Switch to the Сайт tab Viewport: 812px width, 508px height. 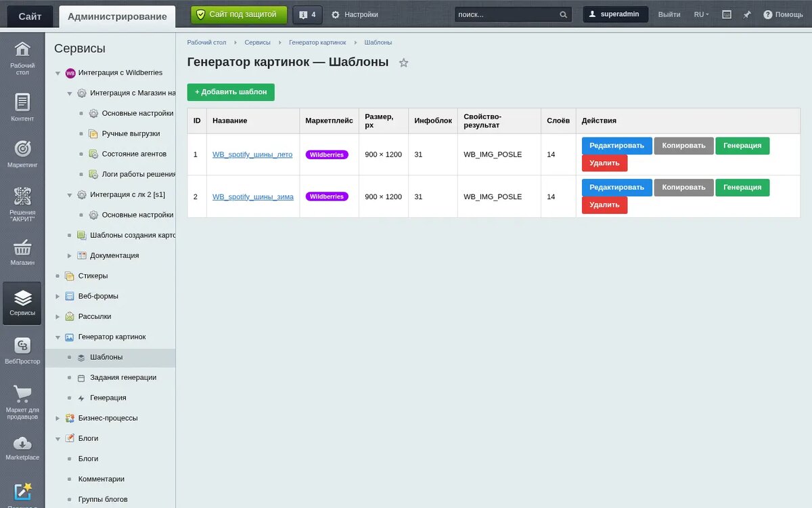point(30,16)
